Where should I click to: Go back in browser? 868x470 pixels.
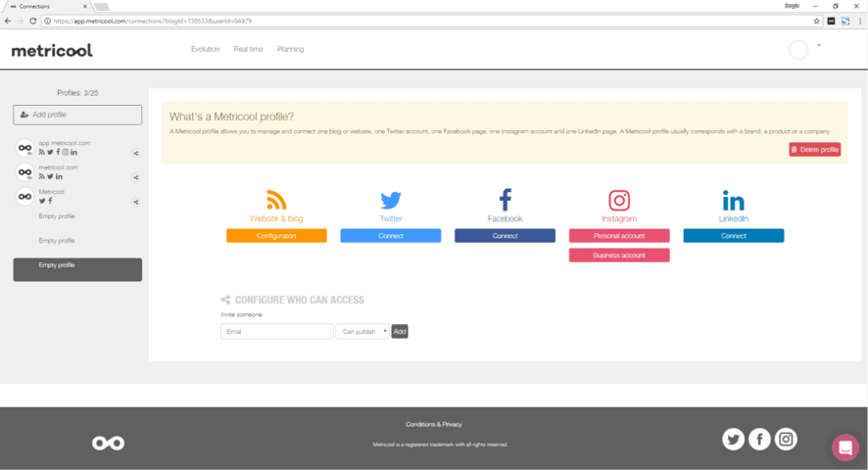(x=8, y=21)
